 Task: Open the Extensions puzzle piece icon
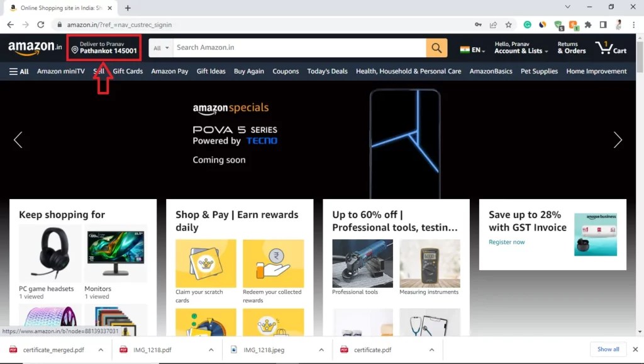point(588,25)
